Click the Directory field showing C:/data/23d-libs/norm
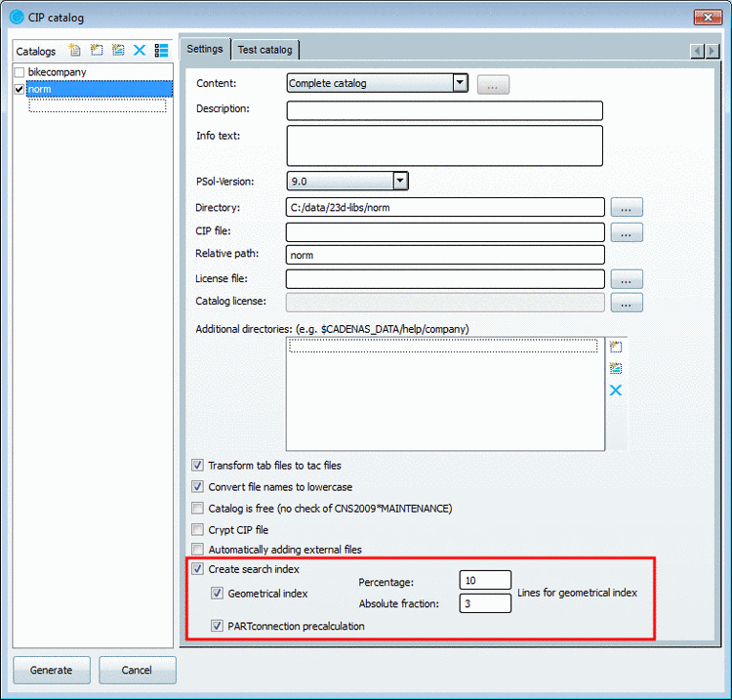 [445, 207]
